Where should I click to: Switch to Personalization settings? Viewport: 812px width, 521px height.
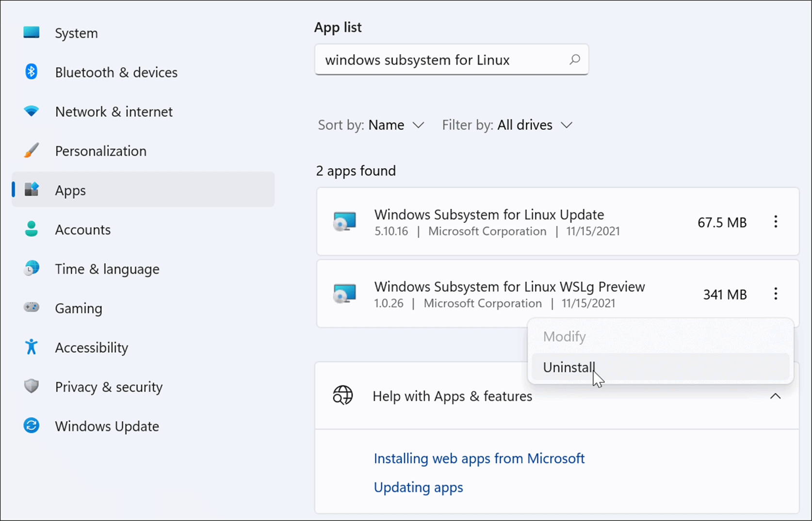(x=100, y=151)
